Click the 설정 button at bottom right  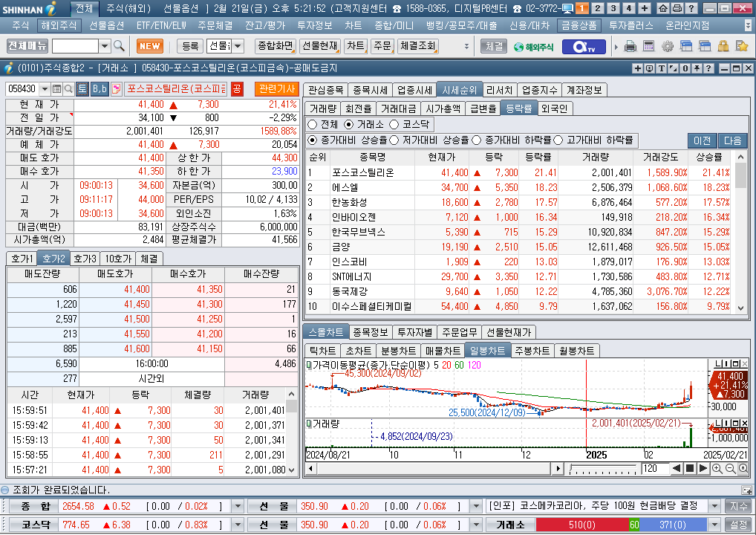point(738,525)
